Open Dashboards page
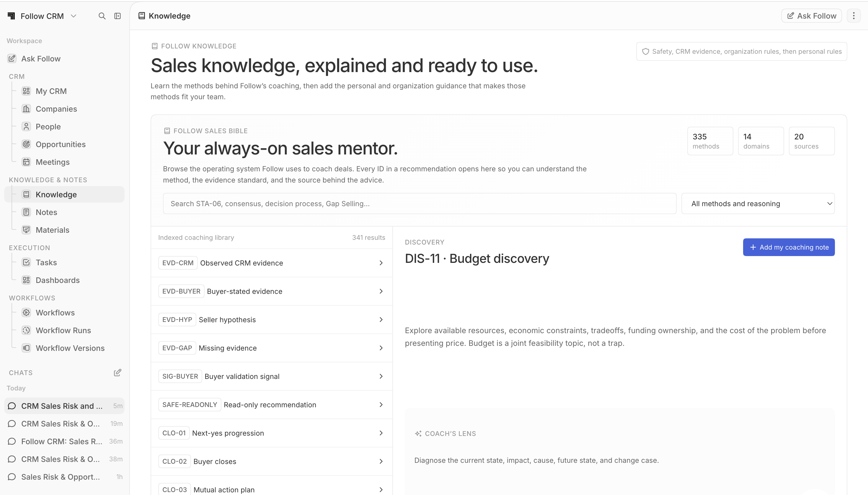This screenshot has width=868, height=495. pyautogui.click(x=65, y=280)
